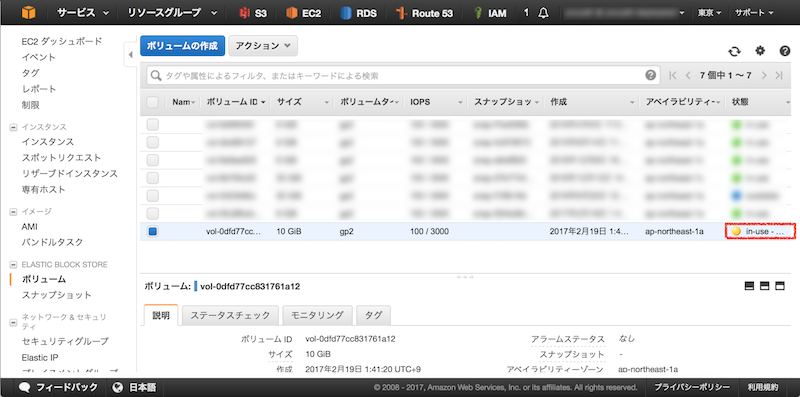
Task: Open AMI link in sidebar
Action: pyautogui.click(x=30, y=227)
